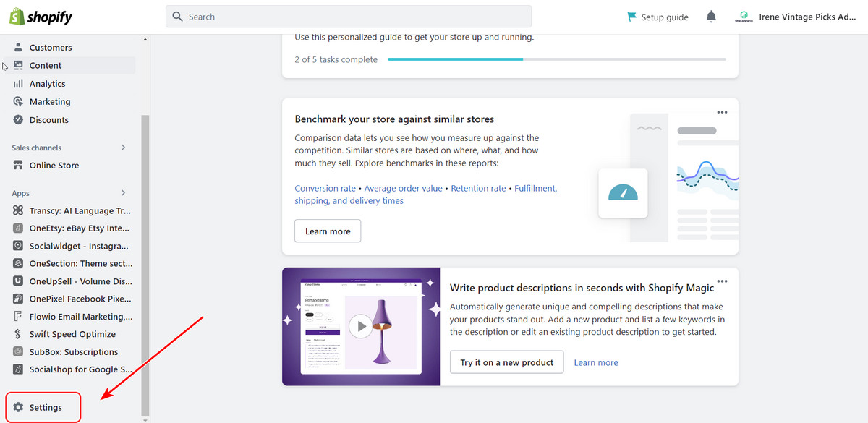
Task: Open the OneUpSell Volume Discount app
Action: pyautogui.click(x=72, y=281)
